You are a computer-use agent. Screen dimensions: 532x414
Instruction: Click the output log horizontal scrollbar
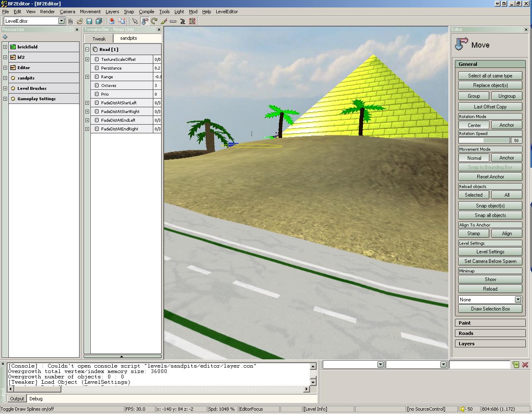point(159,389)
